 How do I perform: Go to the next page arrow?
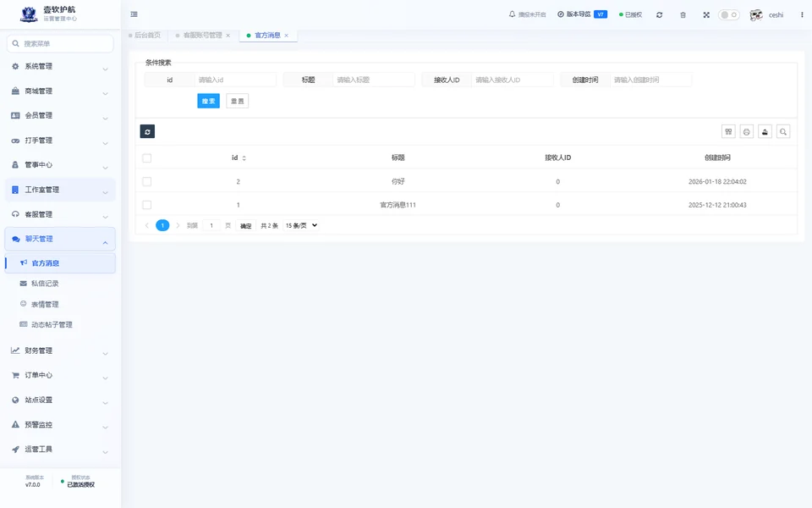coord(178,225)
